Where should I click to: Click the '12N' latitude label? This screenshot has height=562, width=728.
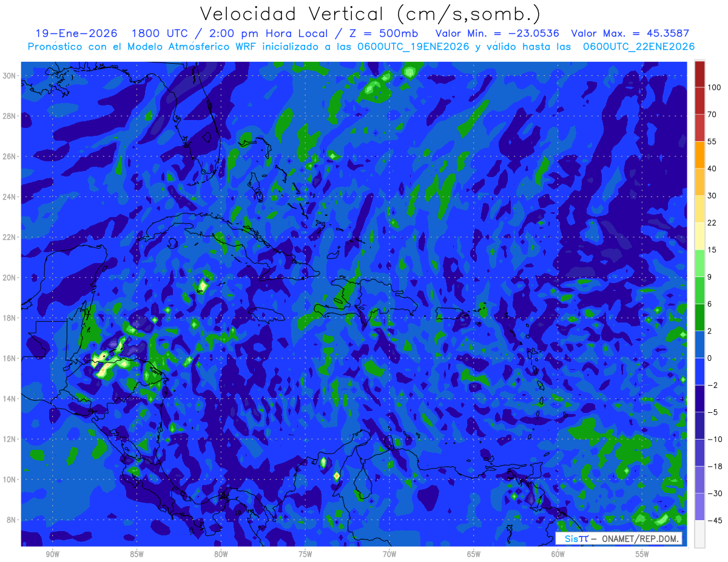10,439
